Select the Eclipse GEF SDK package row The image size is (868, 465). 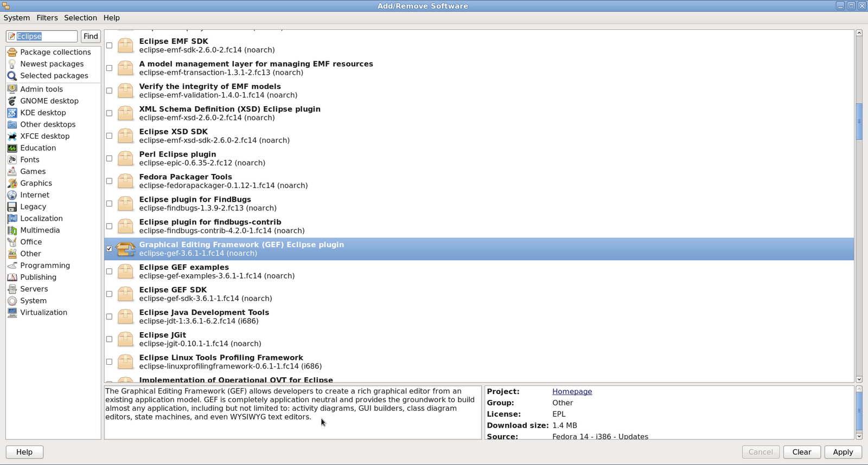479,294
